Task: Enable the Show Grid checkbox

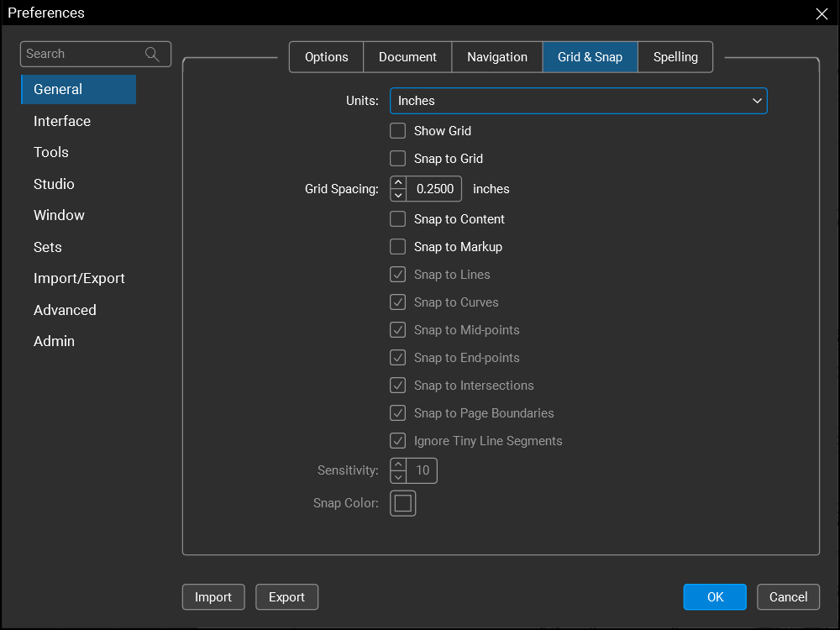Action: point(398,131)
